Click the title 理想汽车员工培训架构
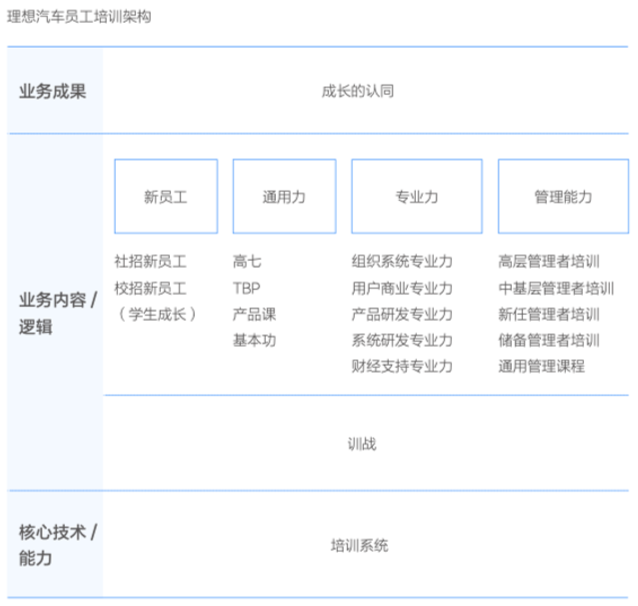 pyautogui.click(x=79, y=17)
